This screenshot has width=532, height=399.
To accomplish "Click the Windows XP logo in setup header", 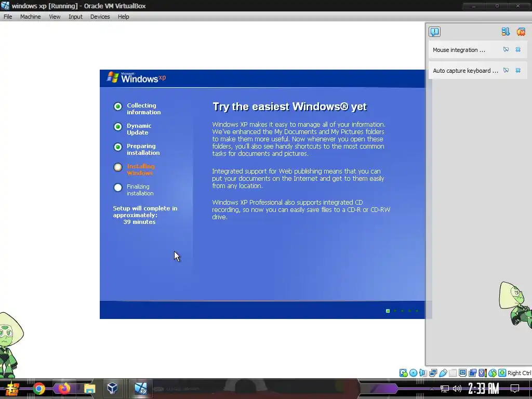I will tap(136, 77).
